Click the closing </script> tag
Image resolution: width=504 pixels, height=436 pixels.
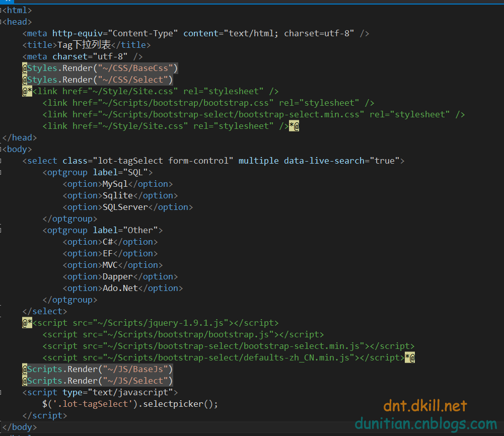tap(45, 415)
